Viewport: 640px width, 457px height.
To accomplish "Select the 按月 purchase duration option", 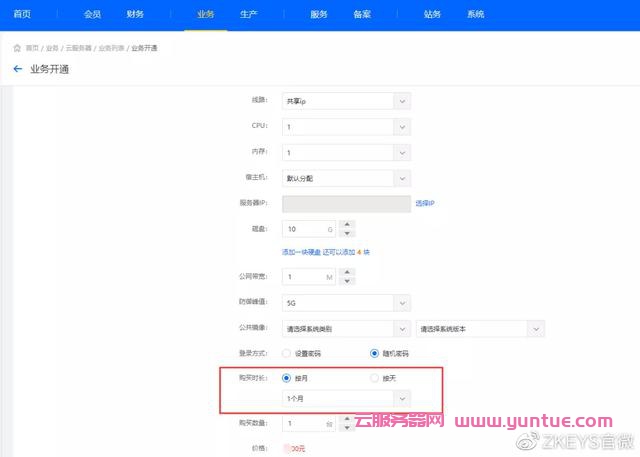I will pyautogui.click(x=287, y=378).
